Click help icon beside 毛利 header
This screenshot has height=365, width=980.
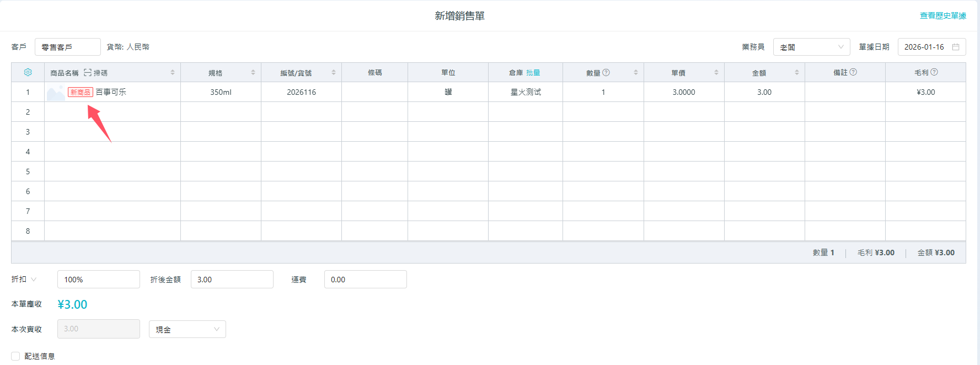click(x=934, y=72)
